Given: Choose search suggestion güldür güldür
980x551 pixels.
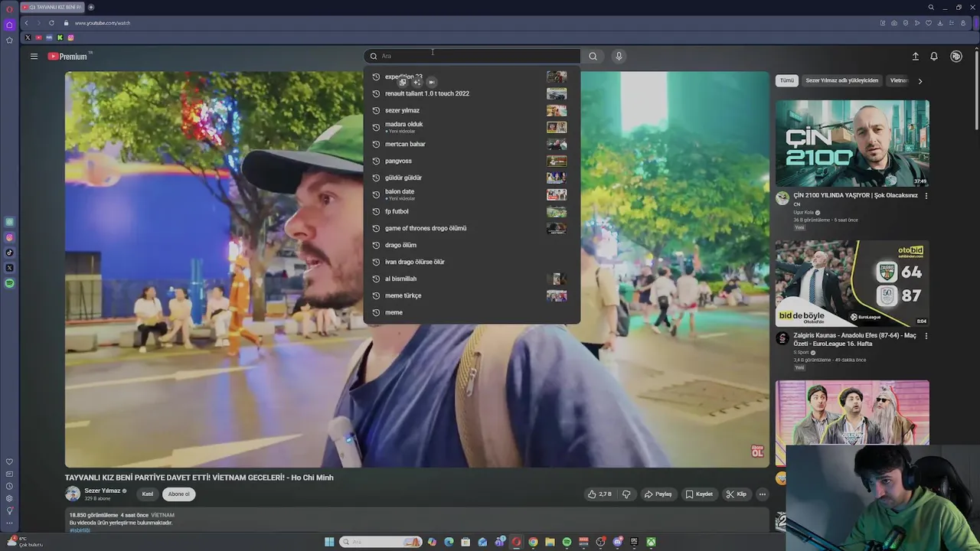Looking at the screenshot, I should click(x=472, y=178).
